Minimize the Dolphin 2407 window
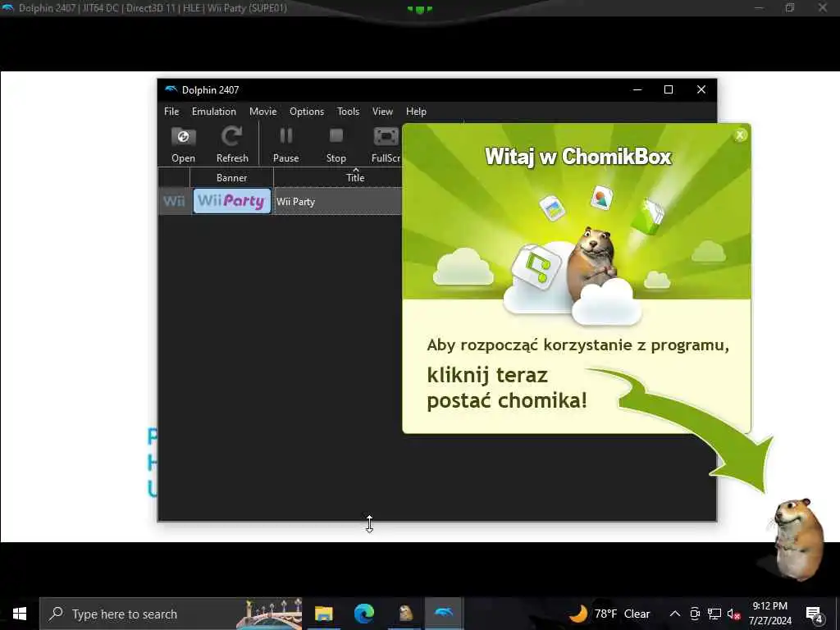 click(x=637, y=89)
